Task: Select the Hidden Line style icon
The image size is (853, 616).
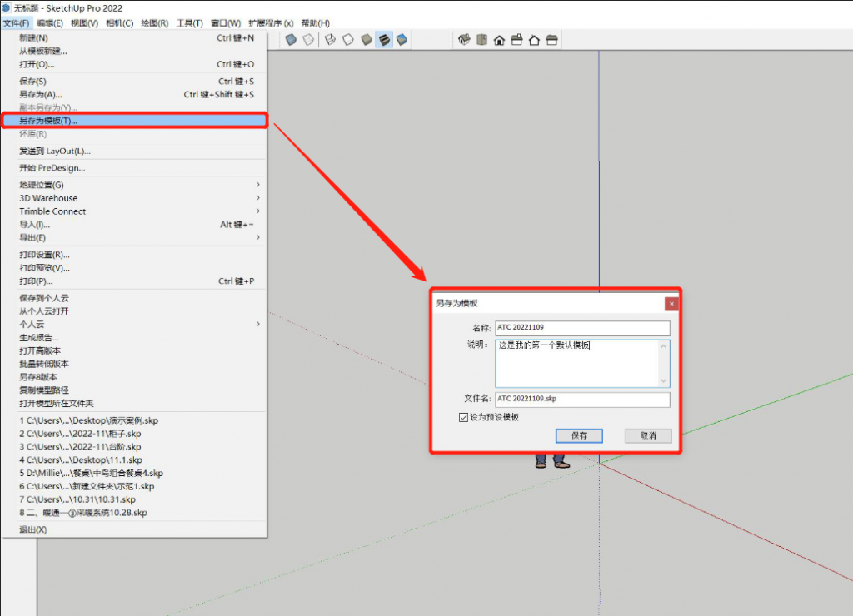Action: point(348,40)
